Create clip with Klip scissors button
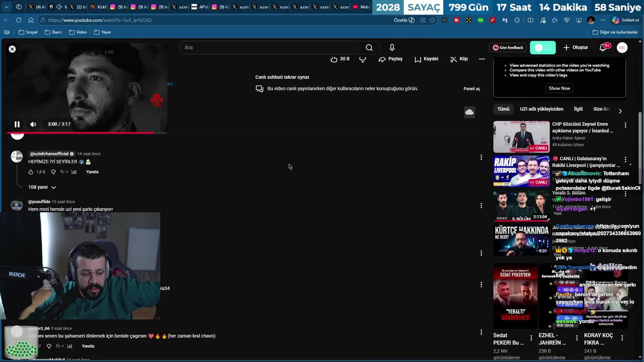Screen dimensions: 644x362 [x=459, y=59]
